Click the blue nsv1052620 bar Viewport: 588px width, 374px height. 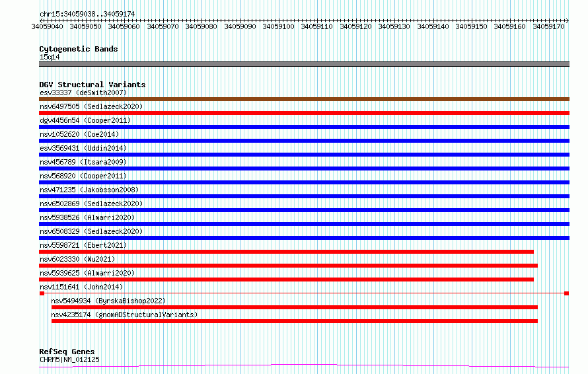pyautogui.click(x=304, y=141)
